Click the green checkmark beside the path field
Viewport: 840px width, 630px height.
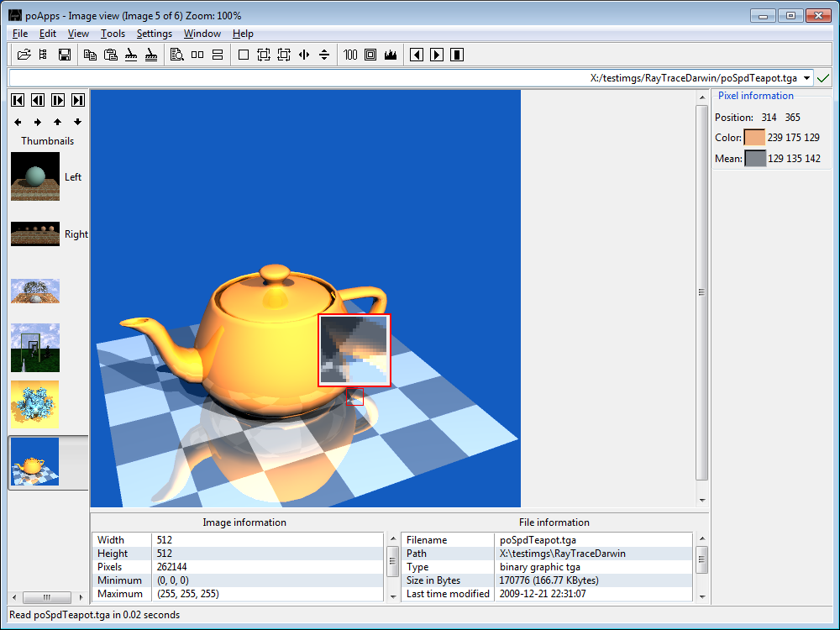coord(823,78)
